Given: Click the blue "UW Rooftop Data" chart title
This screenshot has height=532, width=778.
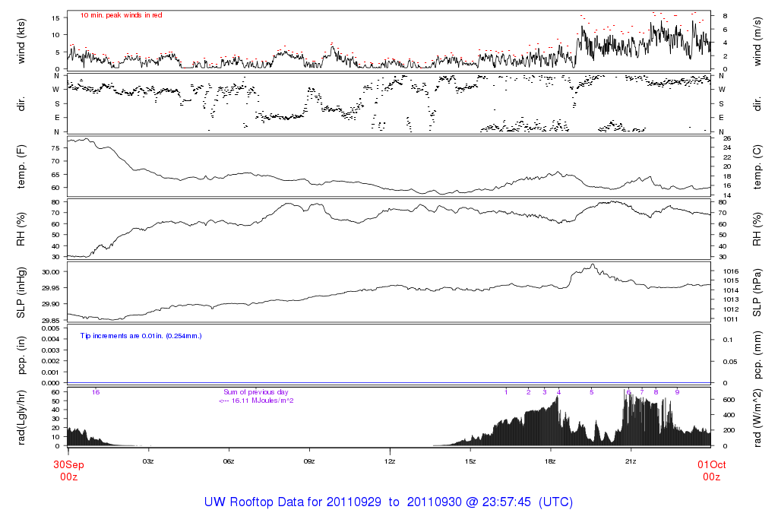Looking at the screenshot, I should [x=388, y=502].
